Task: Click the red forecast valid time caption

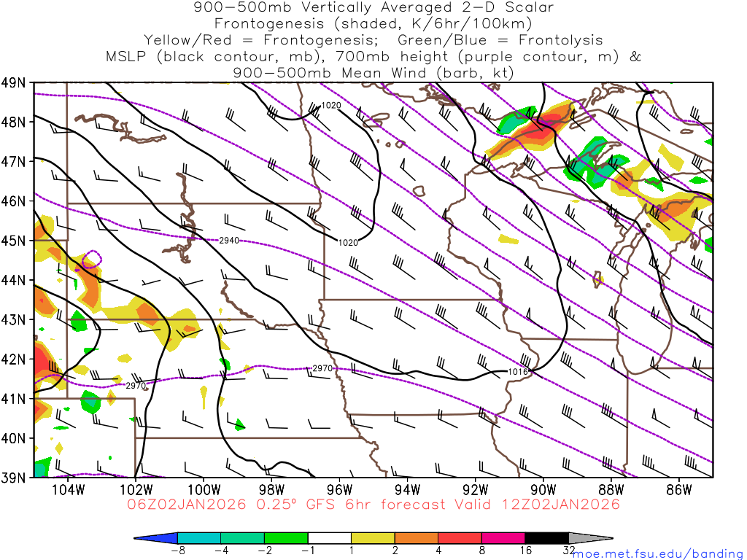Action: click(x=373, y=505)
